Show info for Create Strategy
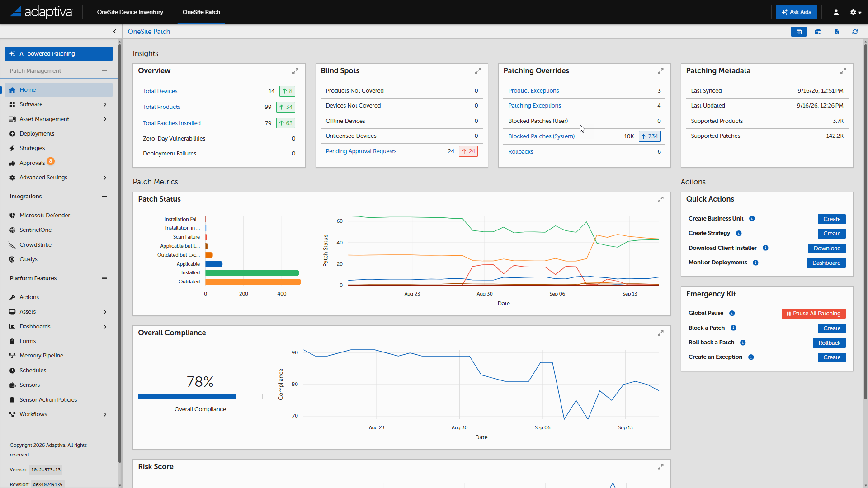This screenshot has width=868, height=488. (x=739, y=233)
